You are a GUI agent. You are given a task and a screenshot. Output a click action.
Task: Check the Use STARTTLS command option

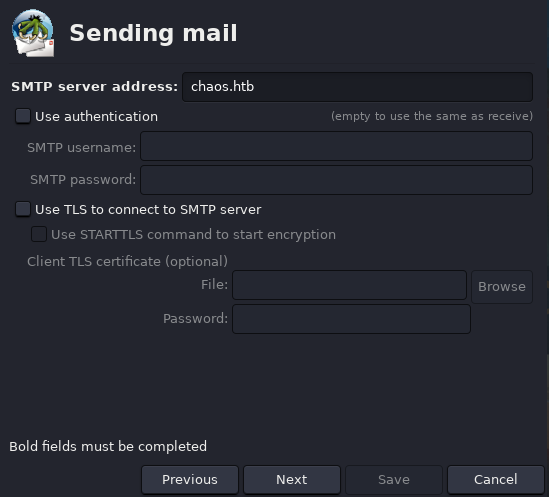(39, 234)
